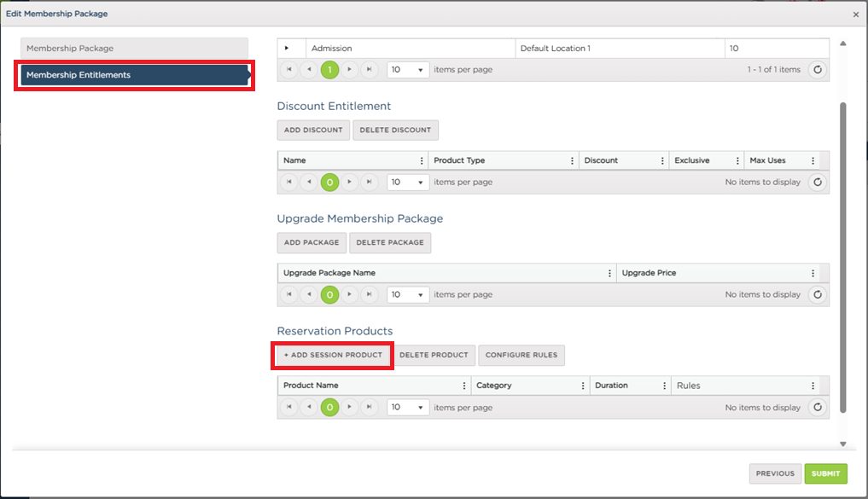Go to next page in Admission grid pager
Screen dimensions: 868x499
(349, 70)
